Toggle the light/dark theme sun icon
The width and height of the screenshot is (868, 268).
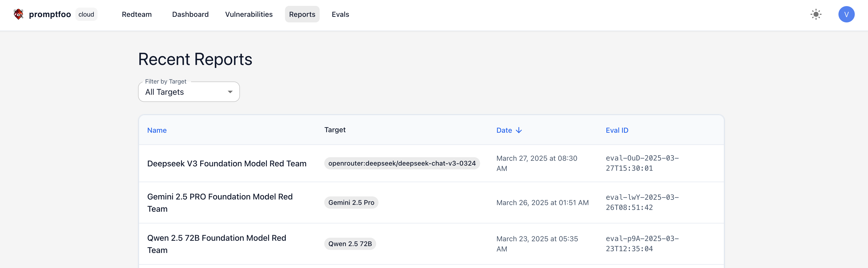coord(816,15)
